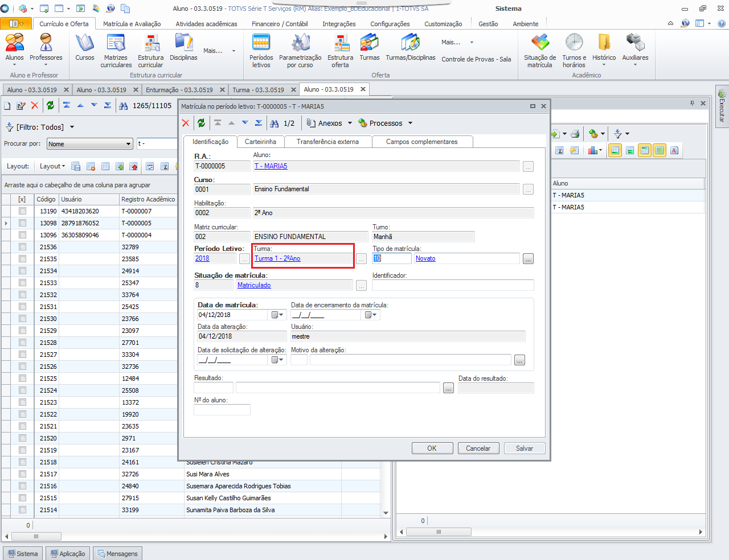729x560 pixels.
Task: Open the Histórico ribbon icon
Action: 604,47
